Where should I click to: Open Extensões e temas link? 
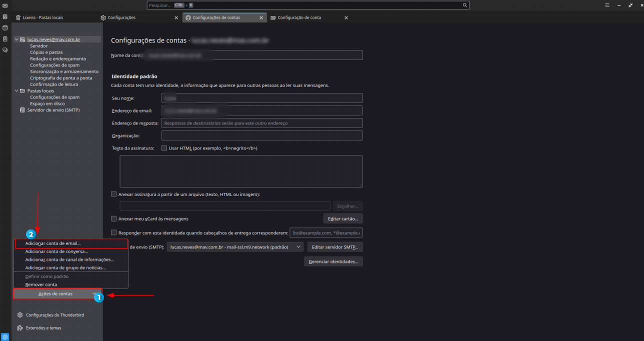[43, 328]
